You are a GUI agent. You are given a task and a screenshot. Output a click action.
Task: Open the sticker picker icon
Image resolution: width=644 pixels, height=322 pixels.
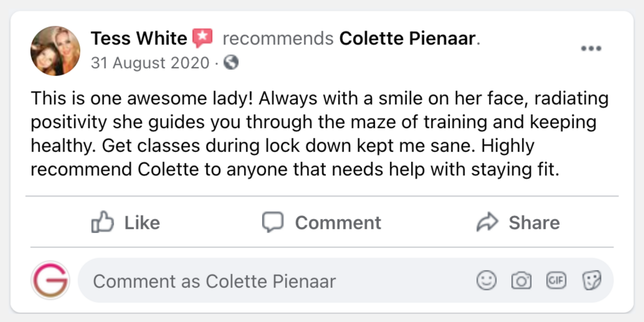click(x=592, y=280)
